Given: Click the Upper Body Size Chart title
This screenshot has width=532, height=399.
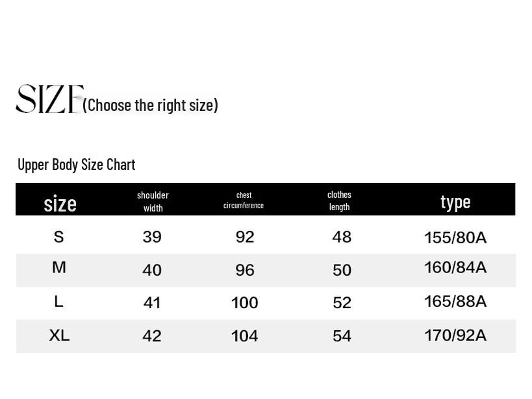Looking at the screenshot, I should pos(77,165).
